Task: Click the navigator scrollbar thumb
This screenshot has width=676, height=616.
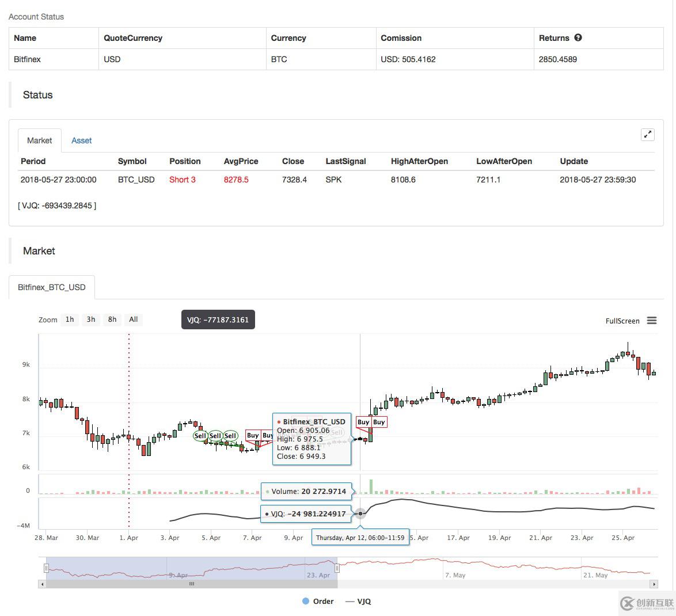Action: click(x=191, y=584)
